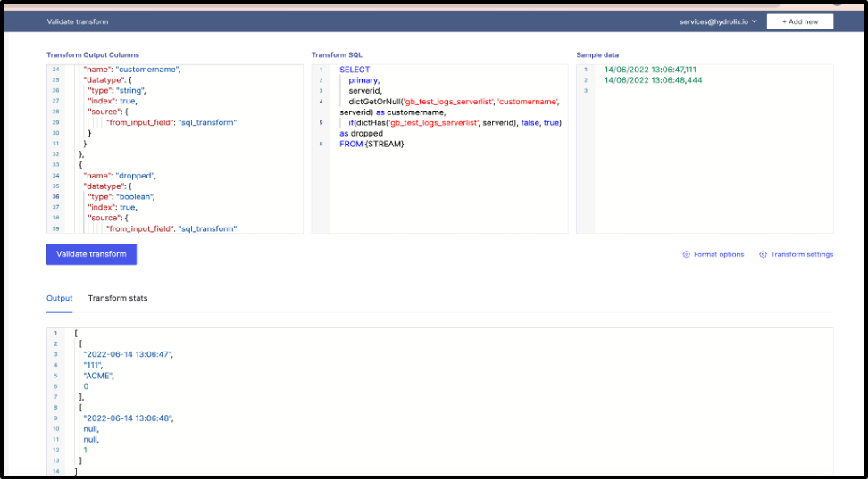The width and height of the screenshot is (868, 480).
Task: Click line number 1 in Output panel gutter
Action: pos(55,334)
